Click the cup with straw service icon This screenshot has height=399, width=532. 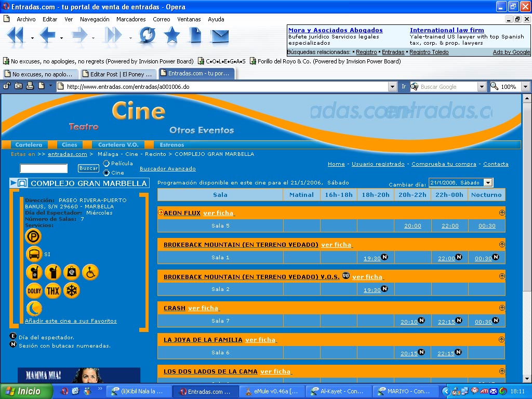(x=53, y=272)
